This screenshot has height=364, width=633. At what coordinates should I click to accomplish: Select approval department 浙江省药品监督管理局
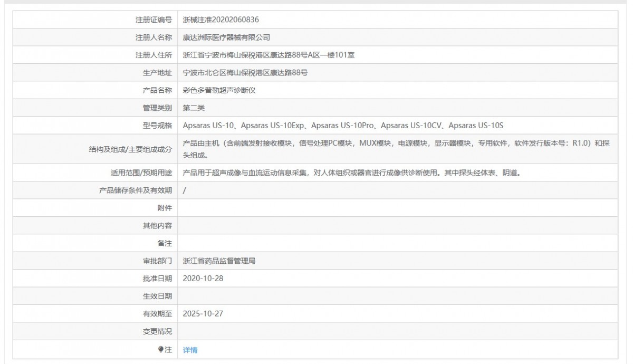[219, 261]
